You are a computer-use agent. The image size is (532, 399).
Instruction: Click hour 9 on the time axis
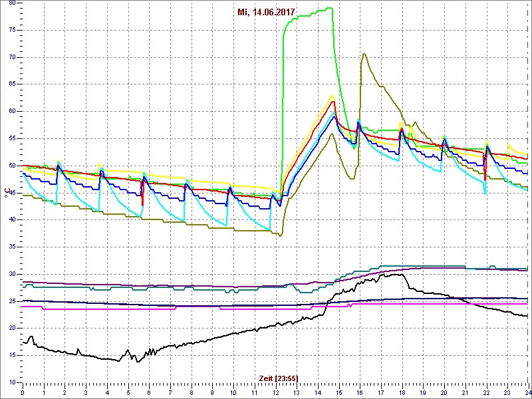pyautogui.click(x=212, y=392)
